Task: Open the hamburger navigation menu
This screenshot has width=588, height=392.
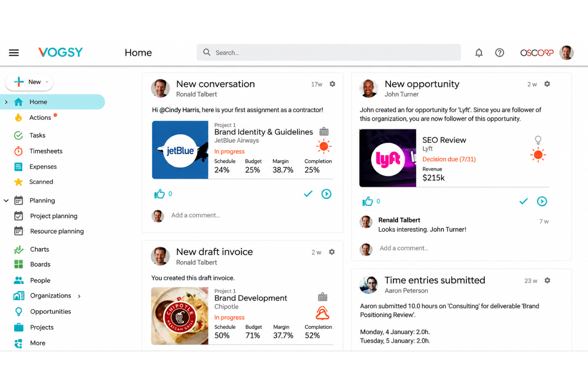Action: tap(14, 52)
